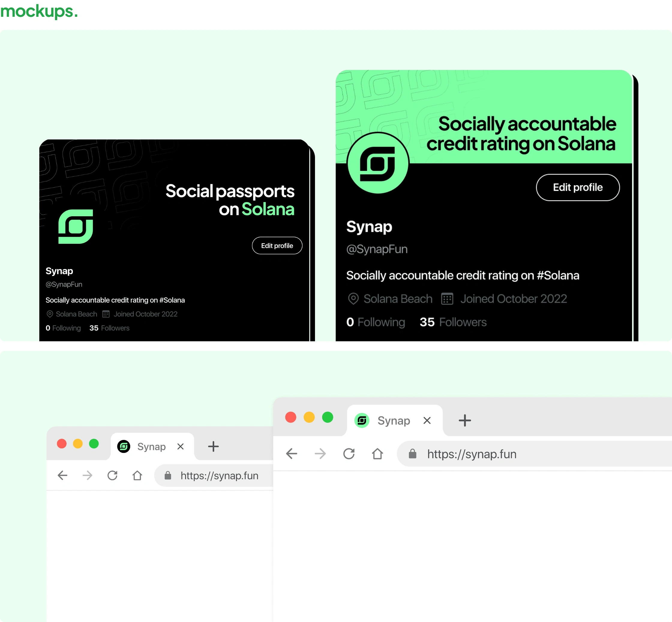Viewport: 672px width, 622px height.
Task: Select the Synap tab in the left browser
Action: tap(152, 447)
